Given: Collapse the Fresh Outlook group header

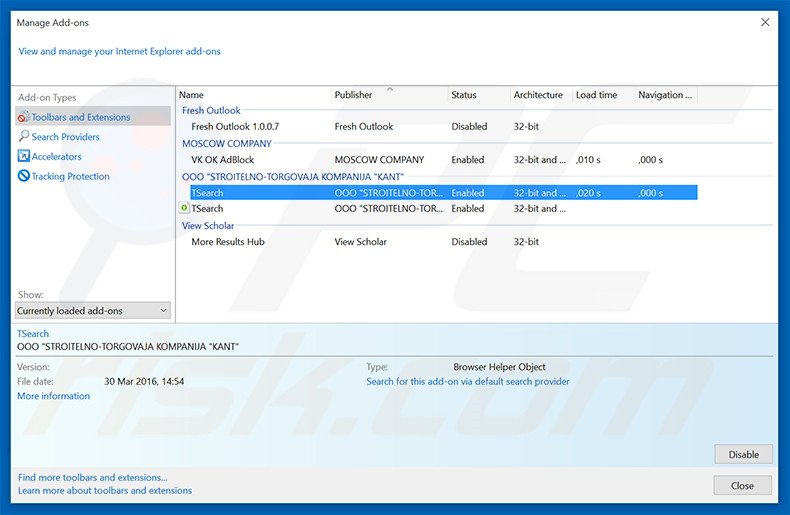Looking at the screenshot, I should [x=211, y=110].
